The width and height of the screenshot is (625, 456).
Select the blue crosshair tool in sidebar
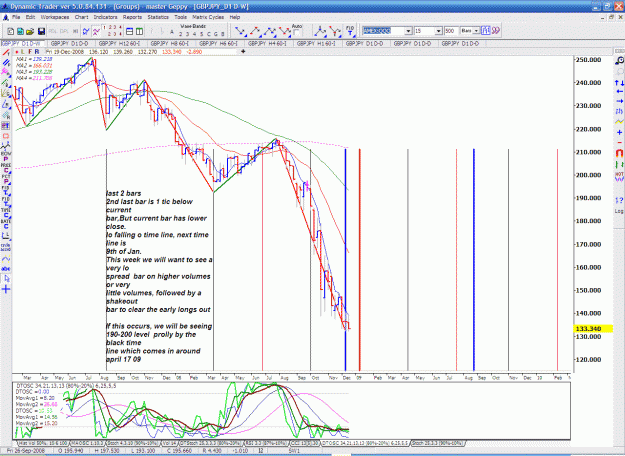pos(6,289)
